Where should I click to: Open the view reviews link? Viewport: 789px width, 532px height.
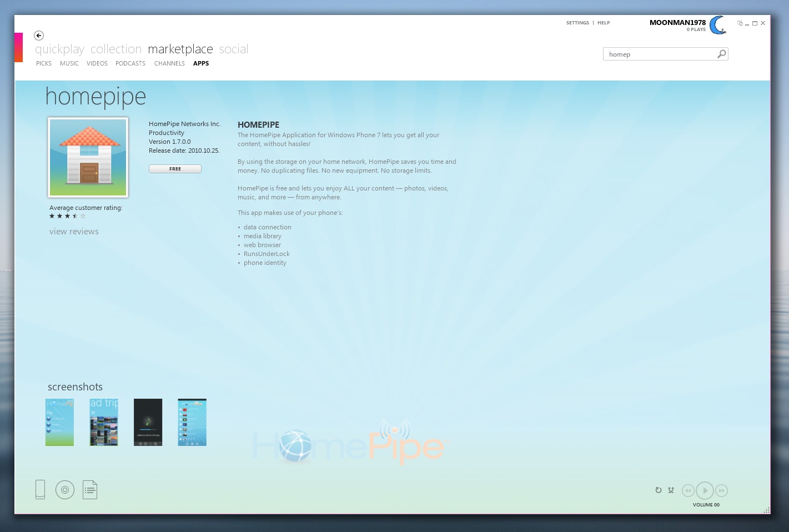coord(74,232)
